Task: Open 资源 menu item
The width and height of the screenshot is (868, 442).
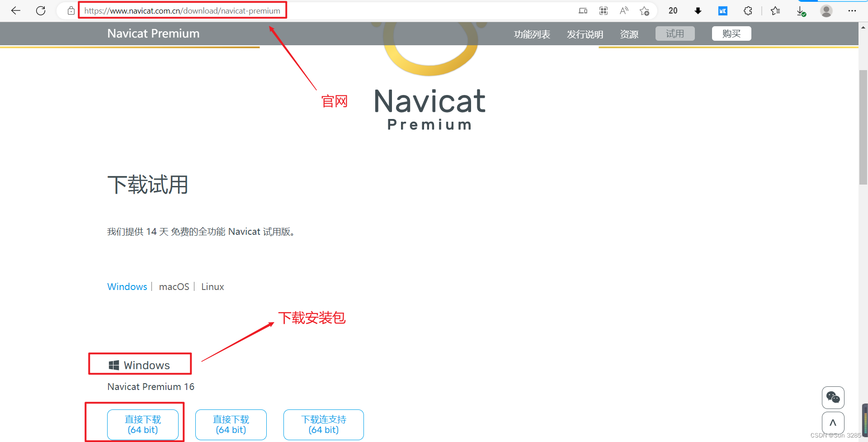Action: pyautogui.click(x=629, y=34)
